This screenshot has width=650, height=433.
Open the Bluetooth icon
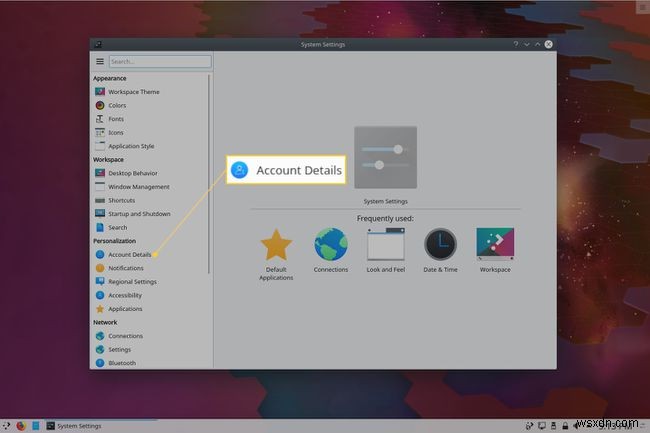(x=100, y=363)
